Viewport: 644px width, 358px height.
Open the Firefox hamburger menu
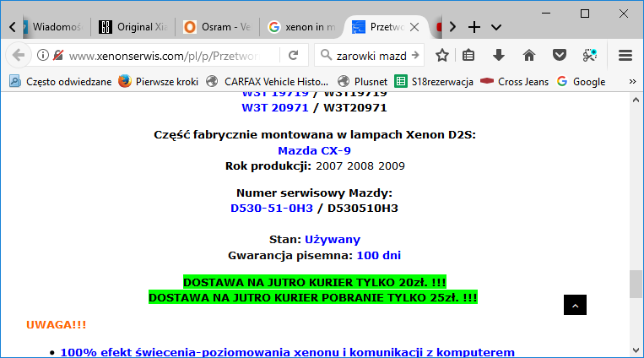pos(625,56)
